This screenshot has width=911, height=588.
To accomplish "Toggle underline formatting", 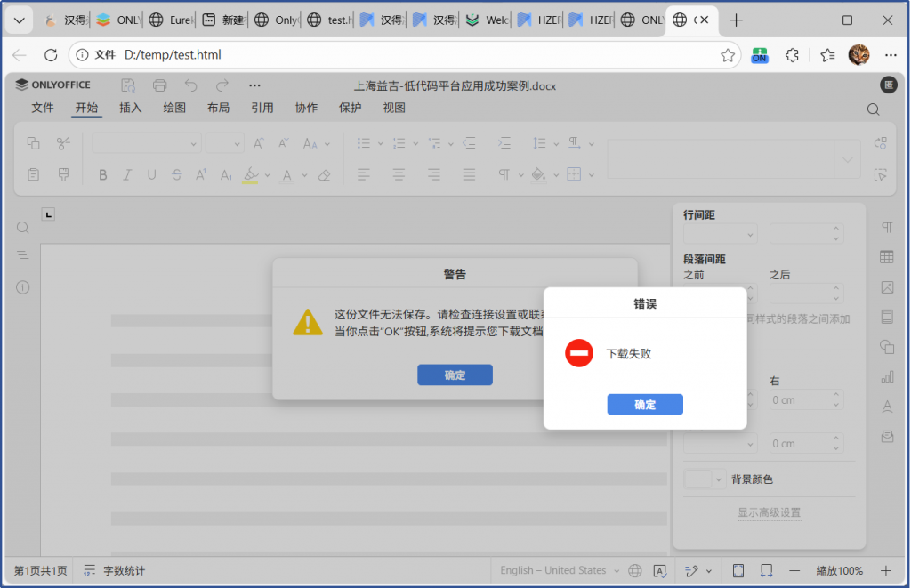I will (152, 175).
